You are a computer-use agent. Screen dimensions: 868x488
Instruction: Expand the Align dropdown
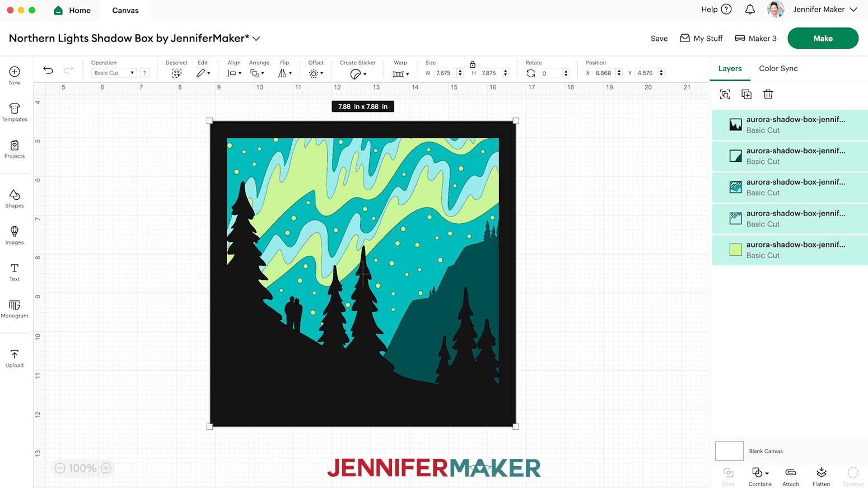pyautogui.click(x=235, y=73)
